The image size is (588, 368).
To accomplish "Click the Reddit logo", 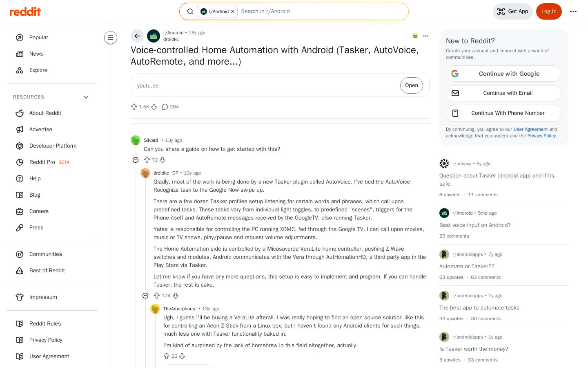I will tap(25, 11).
